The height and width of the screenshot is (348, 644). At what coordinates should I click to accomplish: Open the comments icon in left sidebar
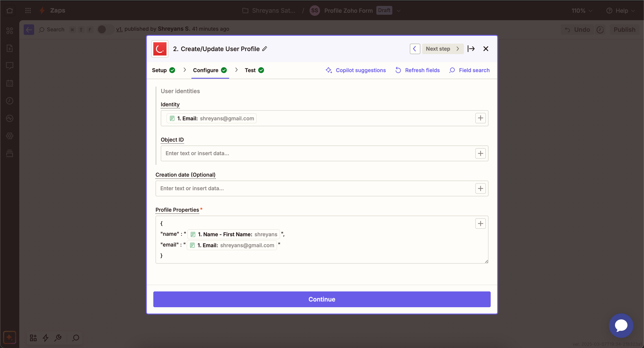(x=10, y=66)
